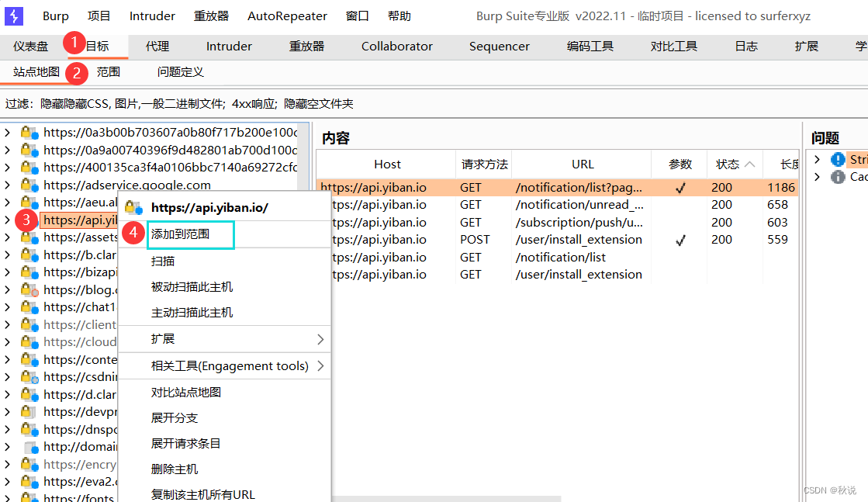
Task: Click the lock icon in context menu header
Action: click(x=133, y=208)
